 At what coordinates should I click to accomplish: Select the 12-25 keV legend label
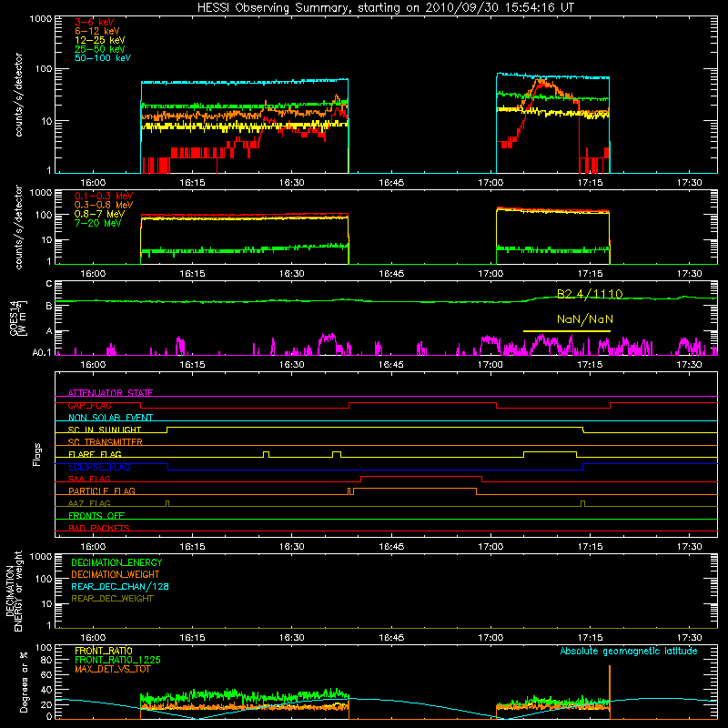click(x=100, y=40)
